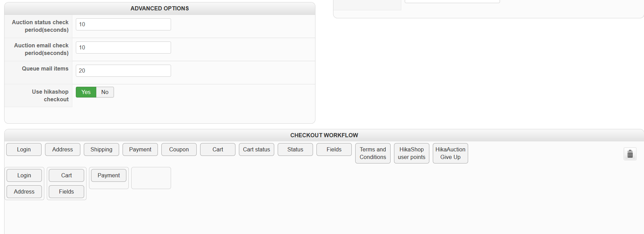Choose the Status checkout block
The image size is (644, 234).
point(295,149)
